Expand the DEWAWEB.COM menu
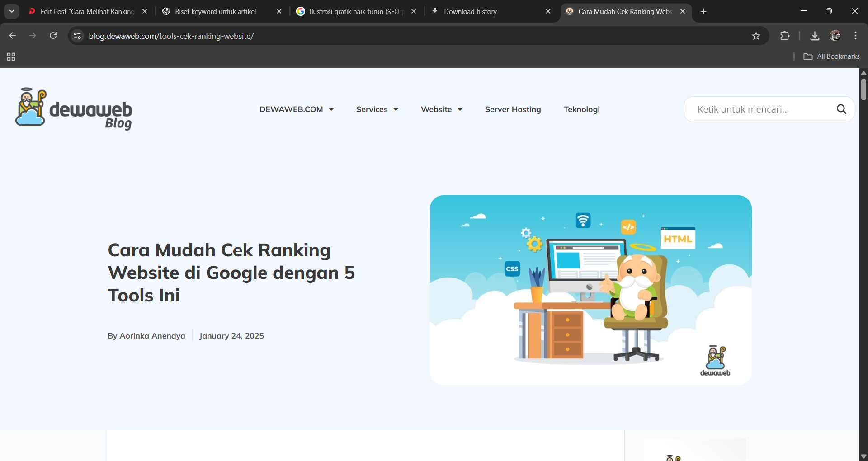 click(297, 109)
